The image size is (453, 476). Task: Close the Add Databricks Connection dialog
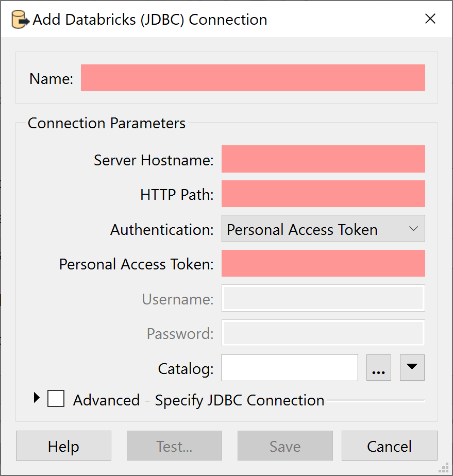pos(430,19)
